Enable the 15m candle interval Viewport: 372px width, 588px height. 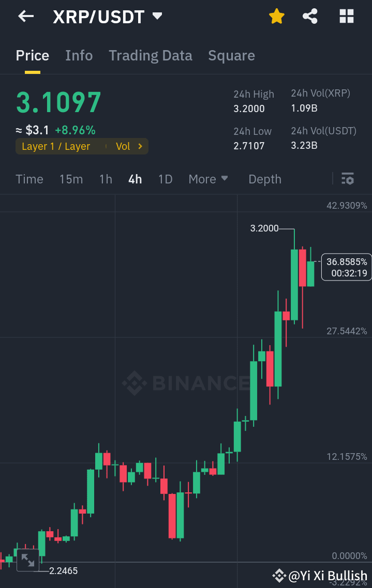[71, 179]
